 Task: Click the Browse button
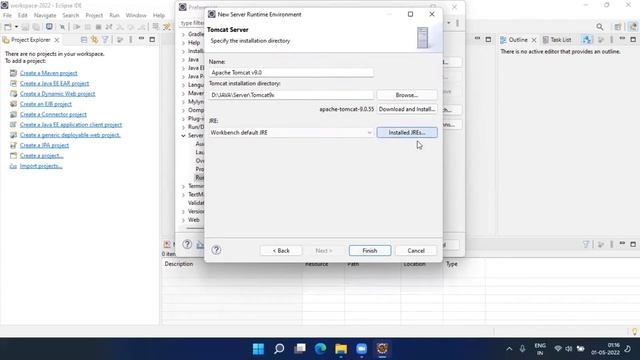tap(407, 95)
